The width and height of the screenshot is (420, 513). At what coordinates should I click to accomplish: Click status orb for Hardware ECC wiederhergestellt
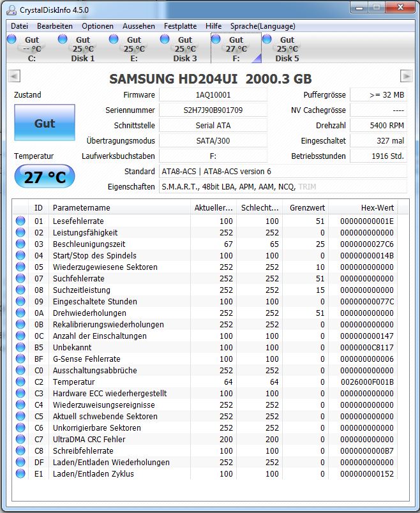tap(20, 393)
